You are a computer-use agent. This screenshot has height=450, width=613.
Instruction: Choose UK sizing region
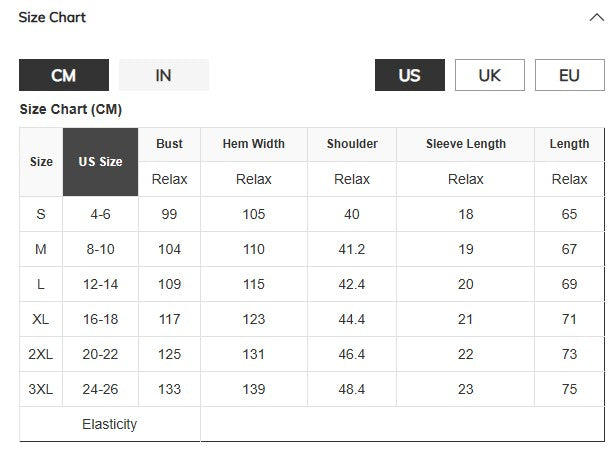[x=489, y=75]
